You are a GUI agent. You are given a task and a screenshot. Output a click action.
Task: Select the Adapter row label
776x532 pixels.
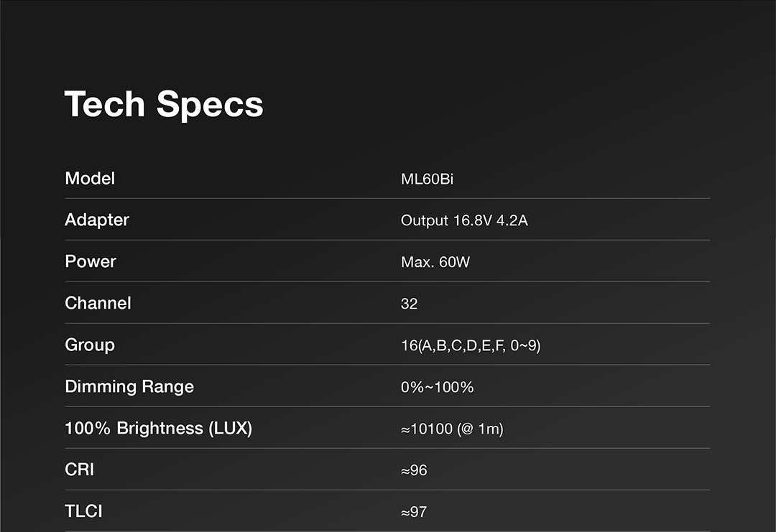pos(97,220)
